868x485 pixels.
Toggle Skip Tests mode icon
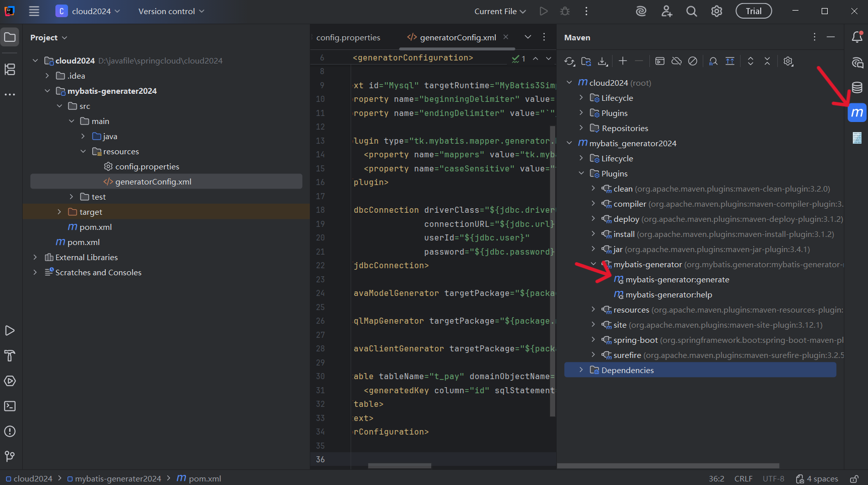coord(693,61)
